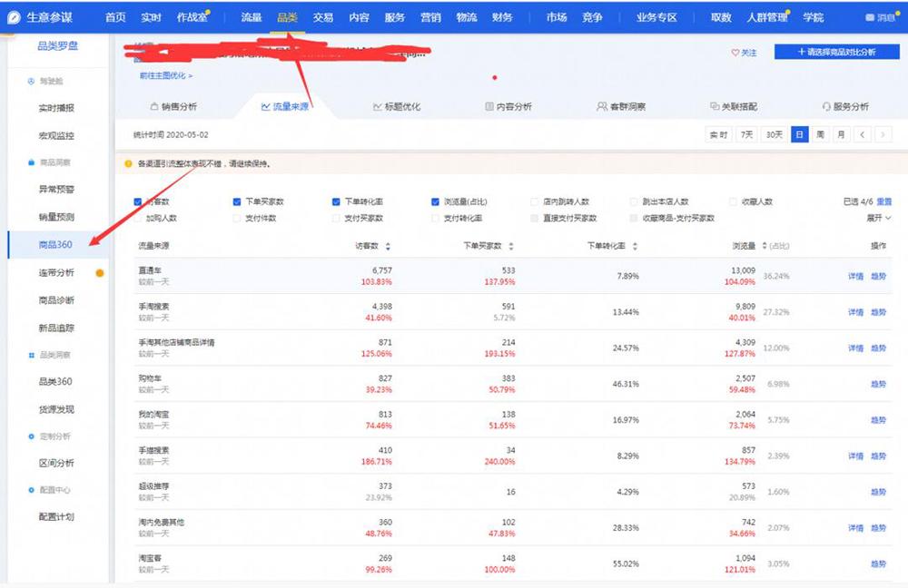Select the 30天 time range button
This screenshot has width=908, height=588.
pos(774,134)
